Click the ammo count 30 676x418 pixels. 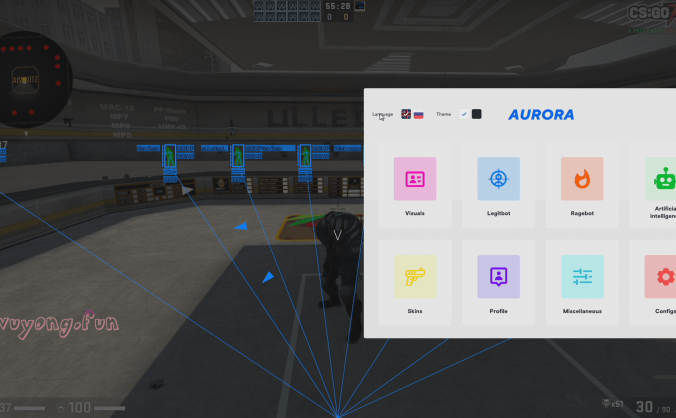[644, 406]
